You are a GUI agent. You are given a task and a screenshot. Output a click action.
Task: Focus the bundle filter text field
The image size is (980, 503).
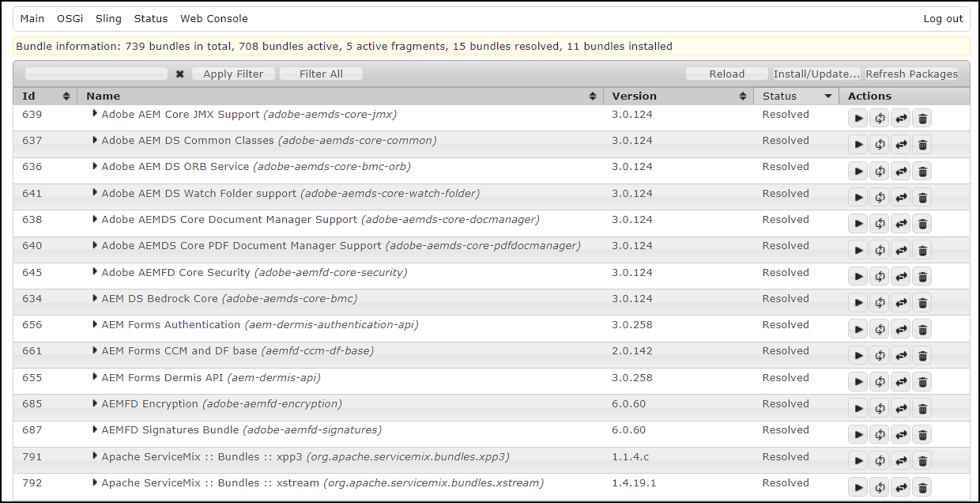click(x=96, y=74)
